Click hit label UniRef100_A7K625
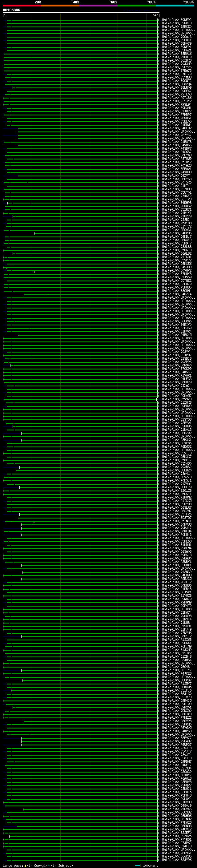This screenshot has height=868, width=197. click(x=177, y=822)
